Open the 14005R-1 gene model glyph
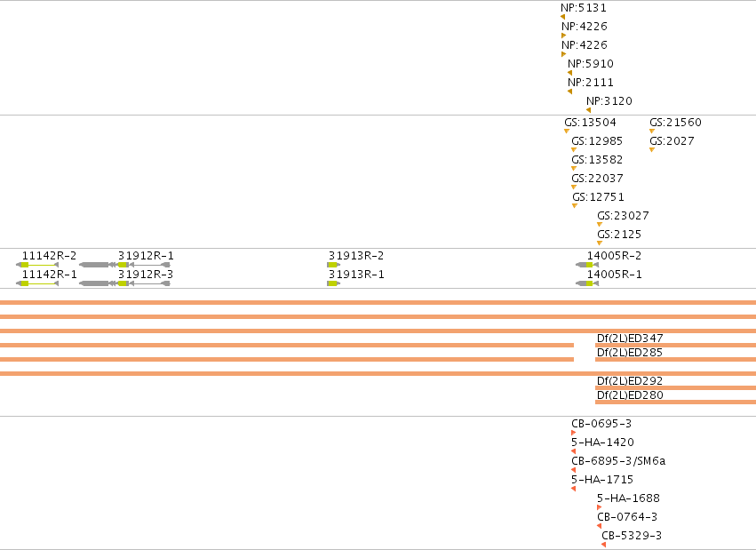 pyautogui.click(x=587, y=283)
